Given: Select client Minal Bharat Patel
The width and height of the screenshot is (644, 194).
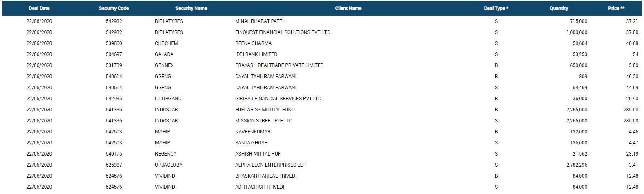Looking at the screenshot, I should (260, 21).
